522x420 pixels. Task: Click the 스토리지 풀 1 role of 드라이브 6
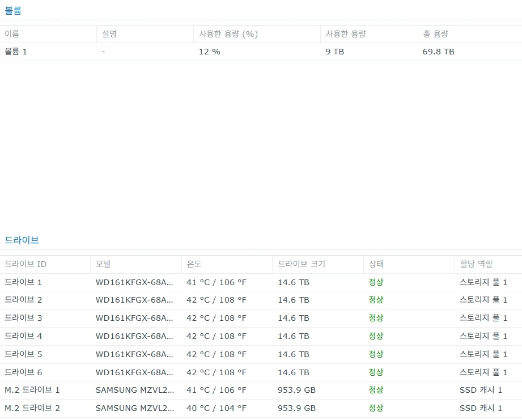(x=483, y=372)
